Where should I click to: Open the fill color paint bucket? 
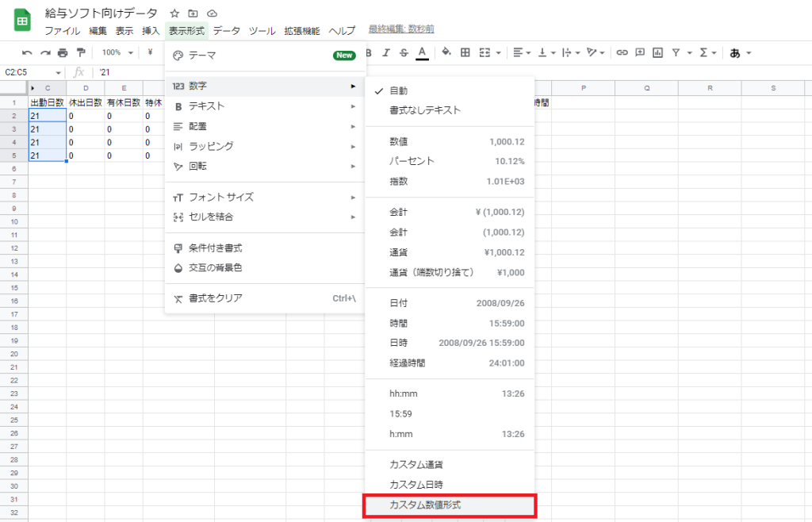446,52
